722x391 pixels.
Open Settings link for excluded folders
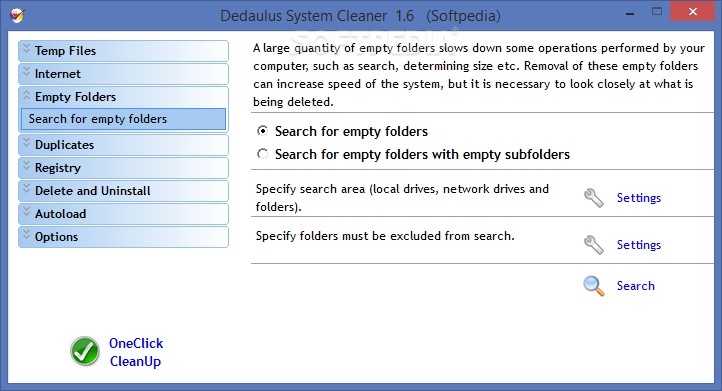(639, 245)
